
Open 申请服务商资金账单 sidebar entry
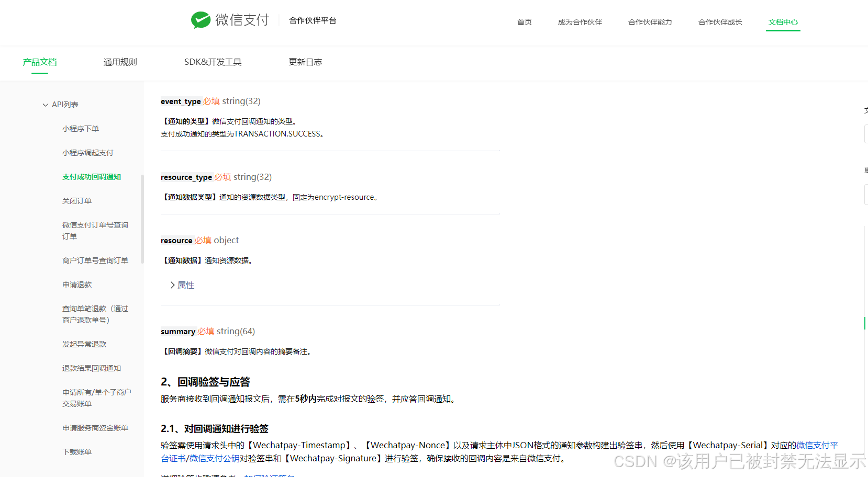point(95,428)
